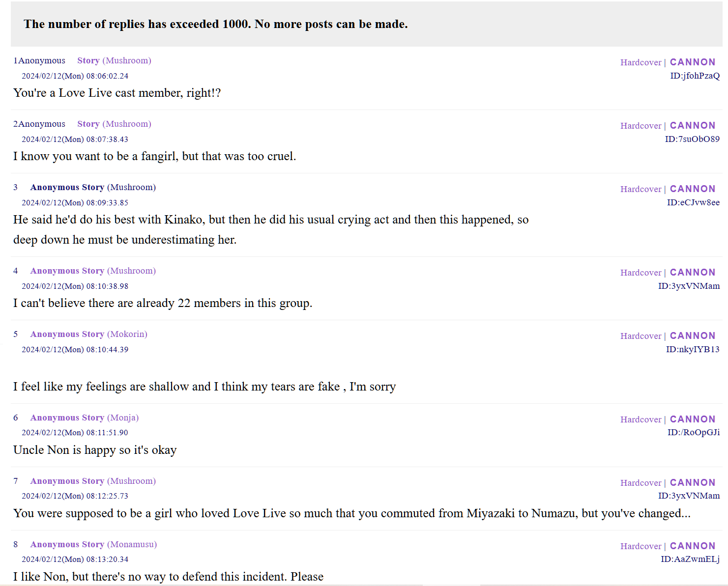Image resolution: width=728 pixels, height=586 pixels.
Task: Click post number 6
Action: (x=16, y=418)
